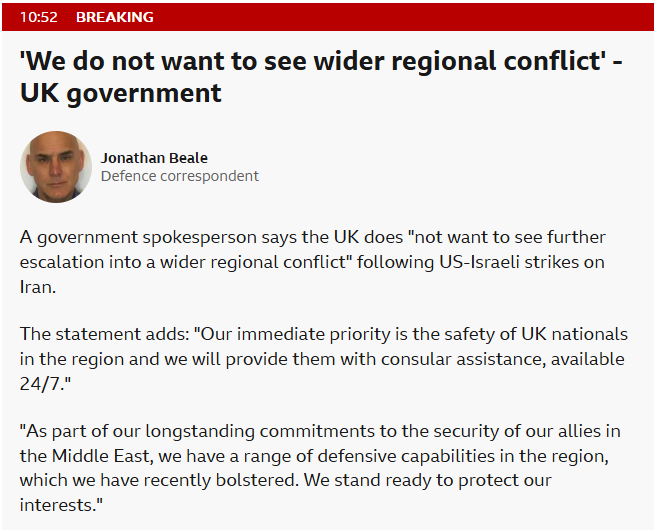Click the 10:52 timestamp
661x530 pixels.
coord(38,17)
